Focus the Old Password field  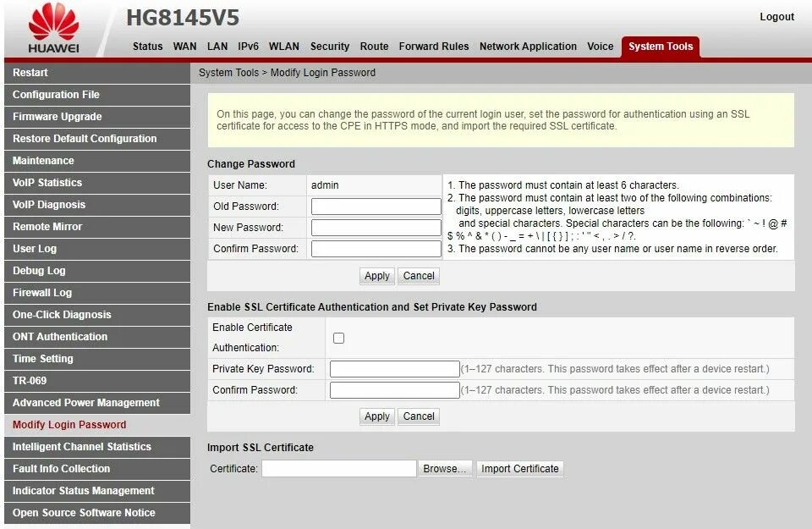376,207
